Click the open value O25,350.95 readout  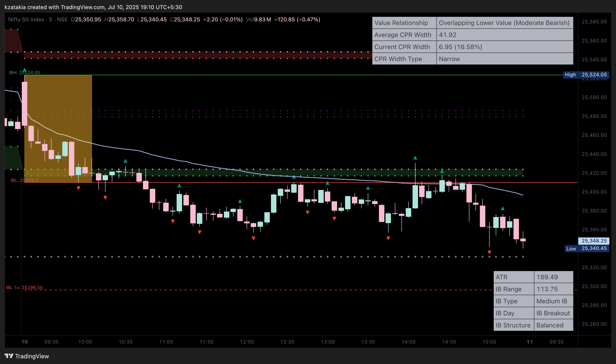point(86,19)
